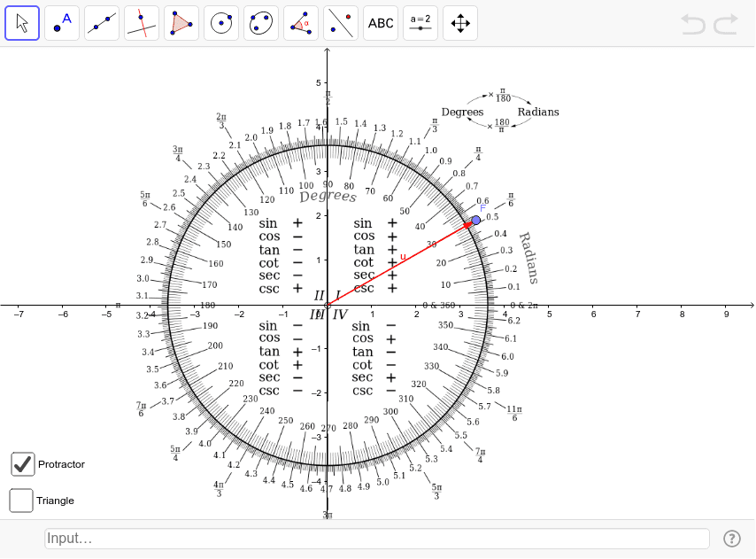Select the Move tool
This screenshot has width=756, height=559.
[22, 22]
